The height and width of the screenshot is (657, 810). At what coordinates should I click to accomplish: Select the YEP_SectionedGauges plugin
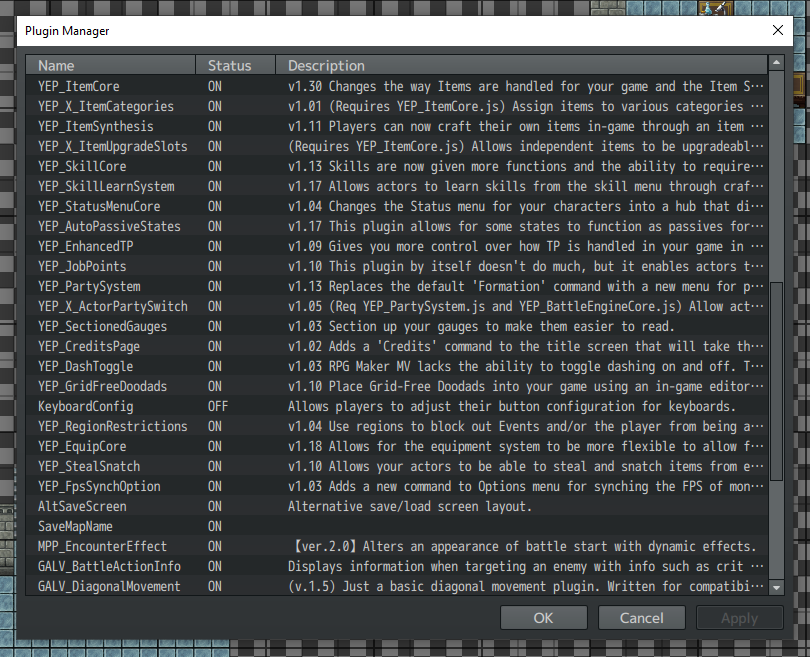tap(397, 326)
